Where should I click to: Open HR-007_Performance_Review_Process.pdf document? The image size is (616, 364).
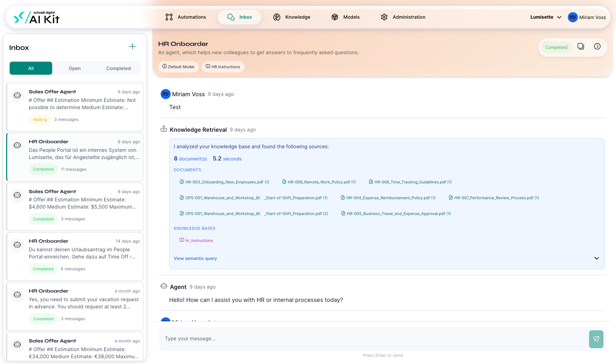coord(494,198)
